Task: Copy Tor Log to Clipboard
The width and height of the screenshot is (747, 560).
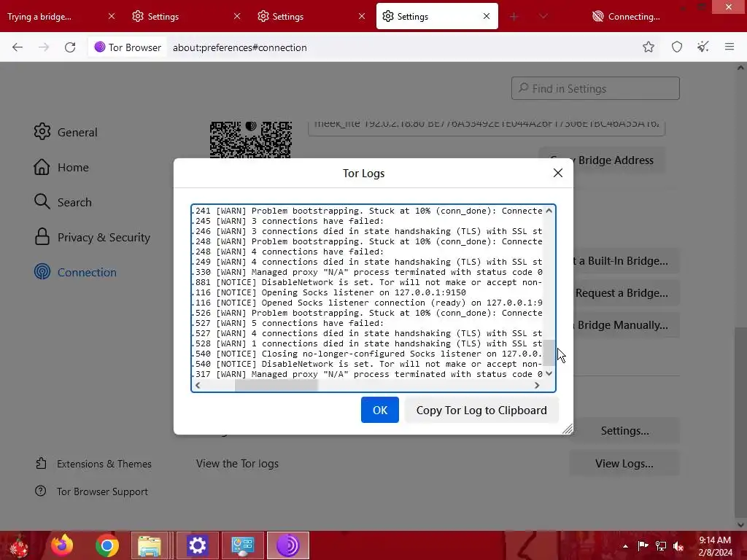Action: pos(481,410)
